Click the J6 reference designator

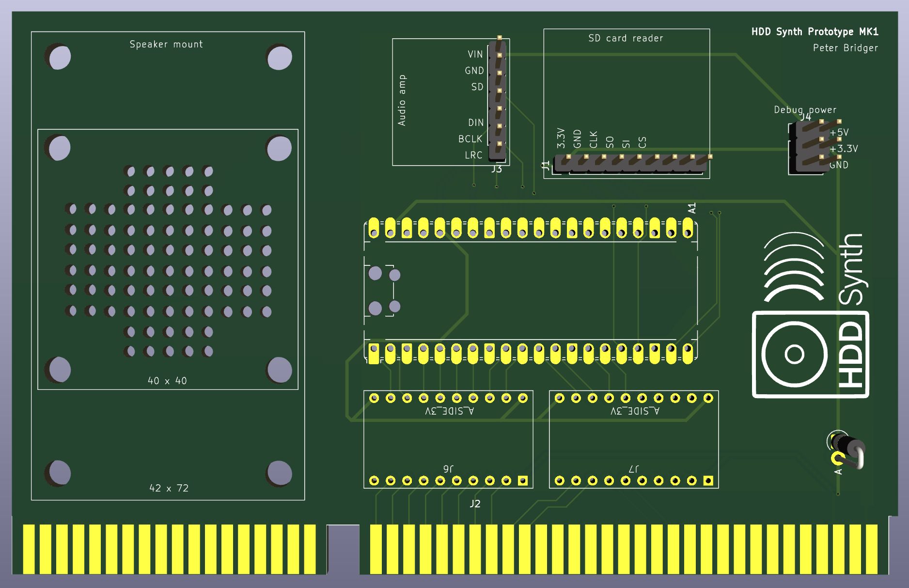click(448, 468)
